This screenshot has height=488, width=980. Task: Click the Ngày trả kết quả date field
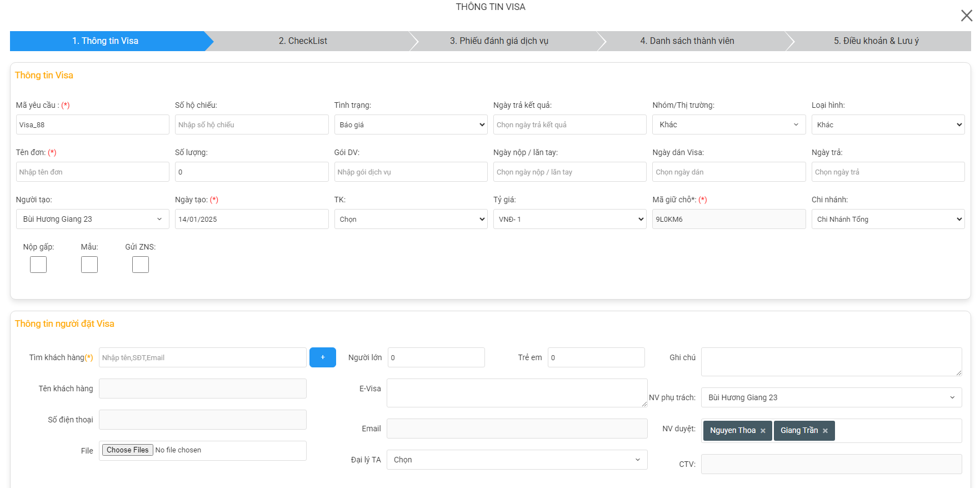[569, 125]
